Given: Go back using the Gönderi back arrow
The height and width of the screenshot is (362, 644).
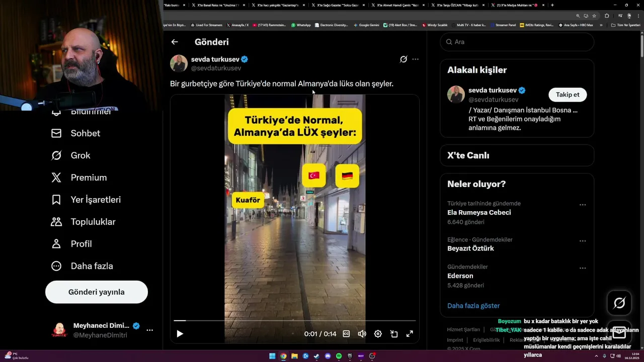Looking at the screenshot, I should tap(175, 42).
